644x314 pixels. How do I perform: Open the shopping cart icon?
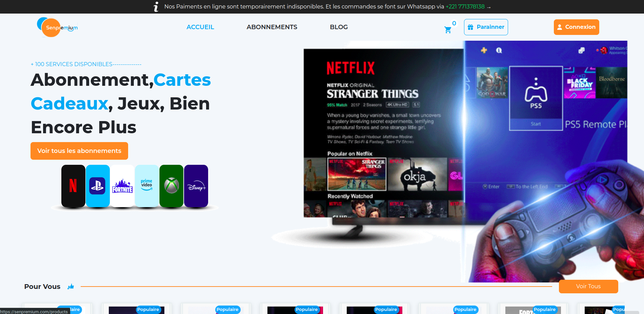448,30
